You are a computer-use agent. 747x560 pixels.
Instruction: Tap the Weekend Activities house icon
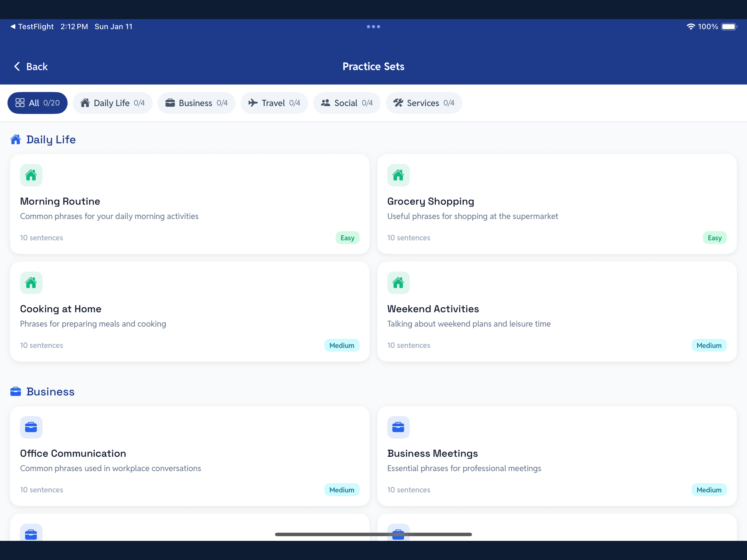tap(398, 283)
